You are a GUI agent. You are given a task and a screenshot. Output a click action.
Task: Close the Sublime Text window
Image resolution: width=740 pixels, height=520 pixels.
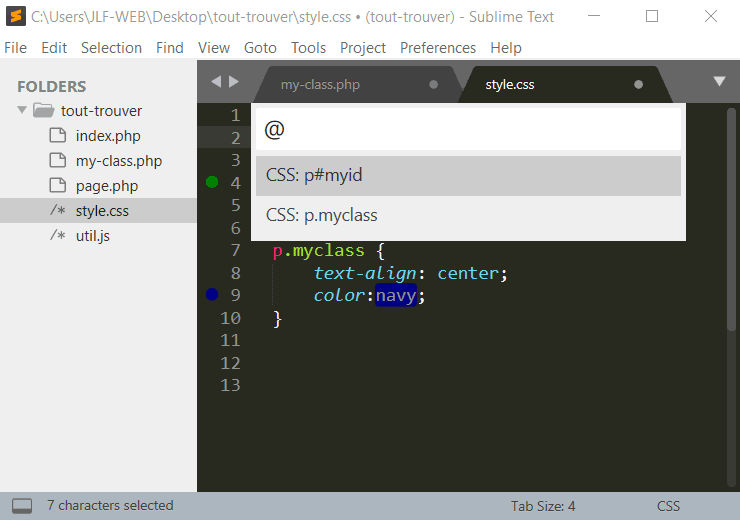(711, 16)
